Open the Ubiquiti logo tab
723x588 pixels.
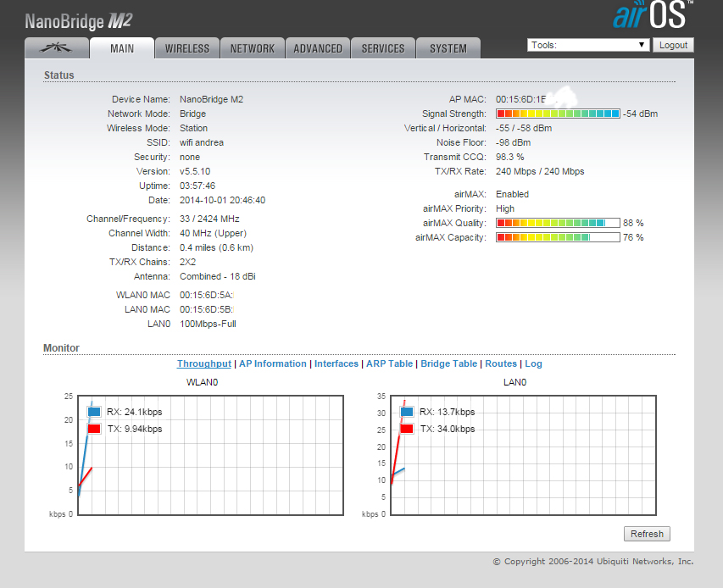point(56,48)
